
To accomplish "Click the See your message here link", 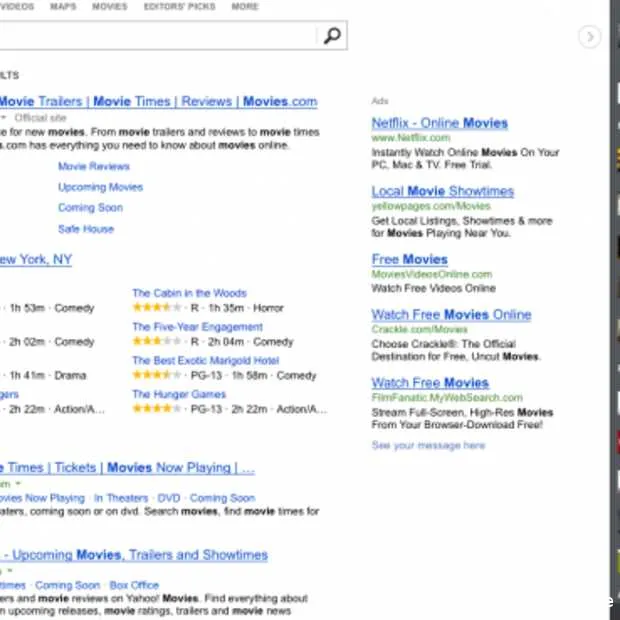I will click(428, 445).
